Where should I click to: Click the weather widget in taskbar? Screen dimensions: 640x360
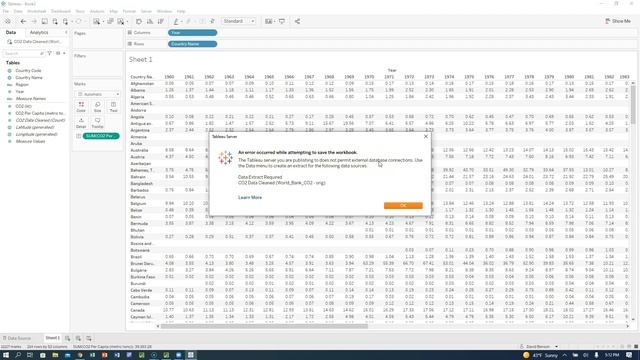point(540,355)
